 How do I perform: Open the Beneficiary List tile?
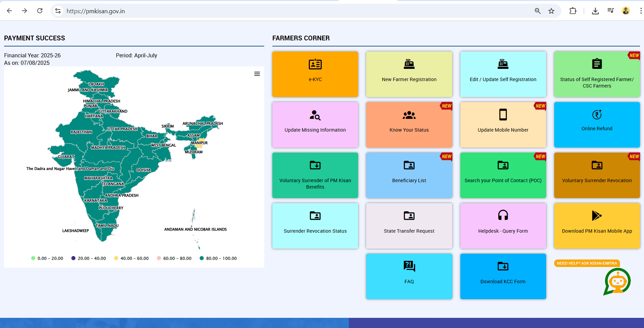(x=409, y=175)
